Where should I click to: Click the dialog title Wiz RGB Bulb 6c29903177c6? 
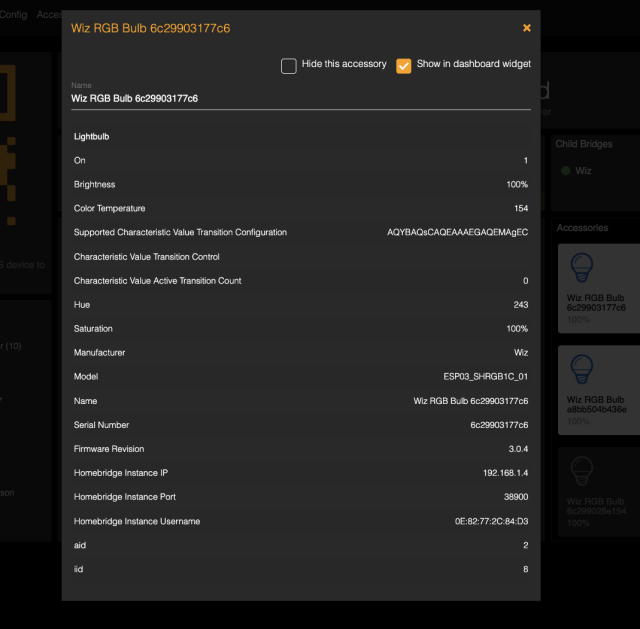tap(151, 28)
